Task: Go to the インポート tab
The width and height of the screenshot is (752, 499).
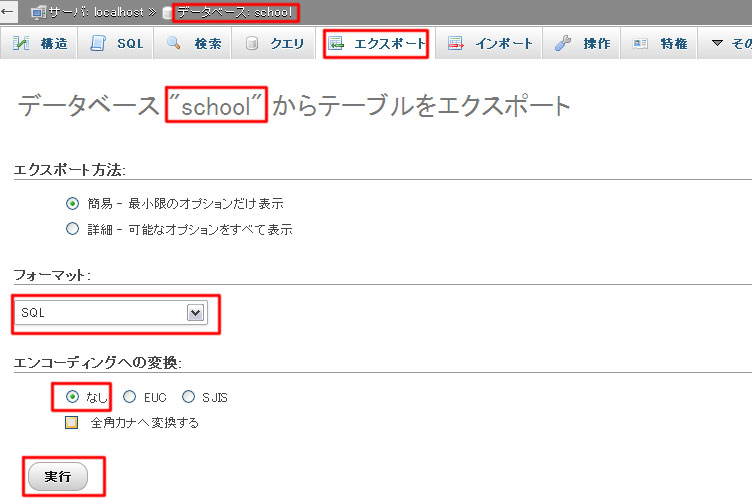Action: click(489, 43)
